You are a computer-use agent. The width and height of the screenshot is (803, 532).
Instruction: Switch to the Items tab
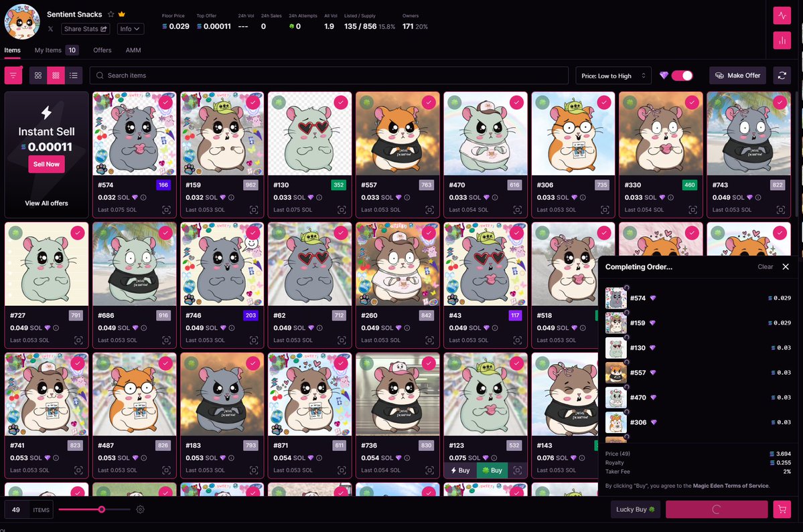tap(12, 50)
